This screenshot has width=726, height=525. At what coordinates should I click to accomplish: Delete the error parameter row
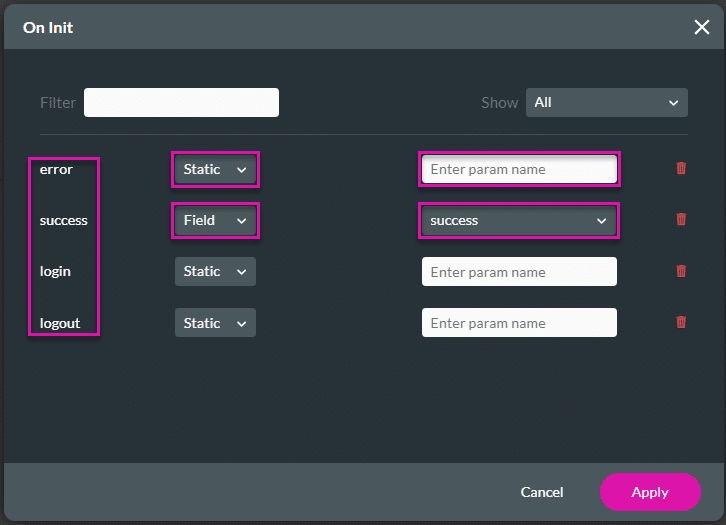coord(681,169)
